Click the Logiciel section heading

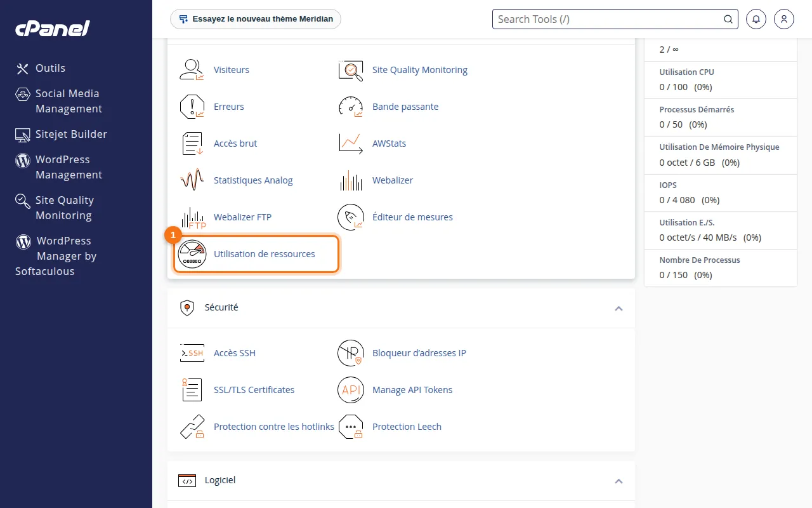click(x=220, y=480)
